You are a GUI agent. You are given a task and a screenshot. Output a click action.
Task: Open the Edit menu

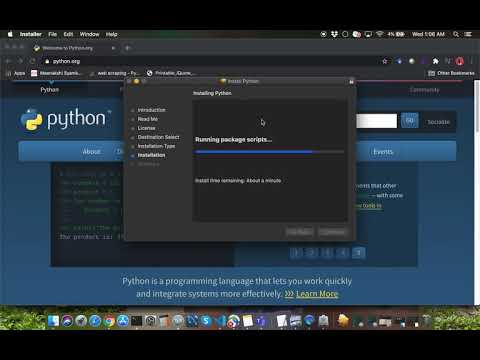(x=68, y=34)
